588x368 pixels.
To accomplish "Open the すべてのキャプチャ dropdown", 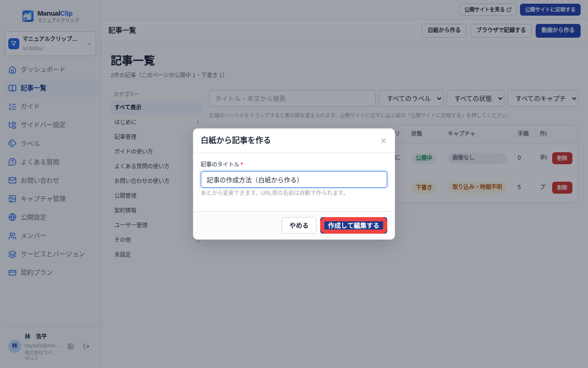I will point(543,98).
